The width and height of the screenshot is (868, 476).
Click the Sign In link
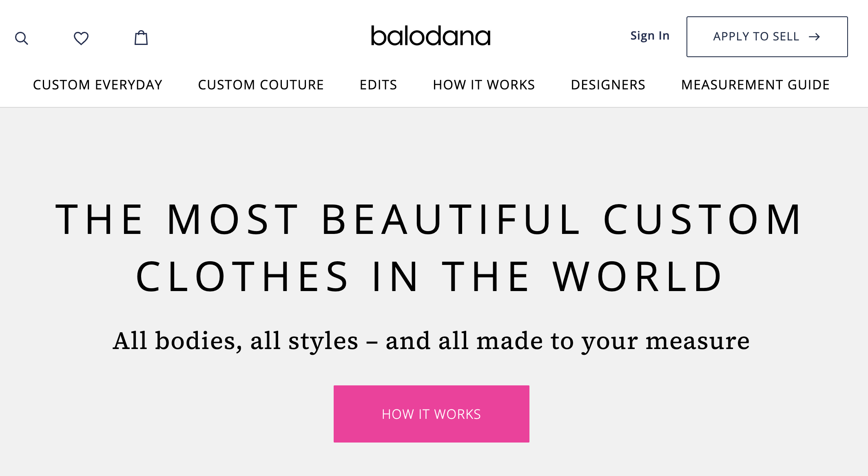650,36
